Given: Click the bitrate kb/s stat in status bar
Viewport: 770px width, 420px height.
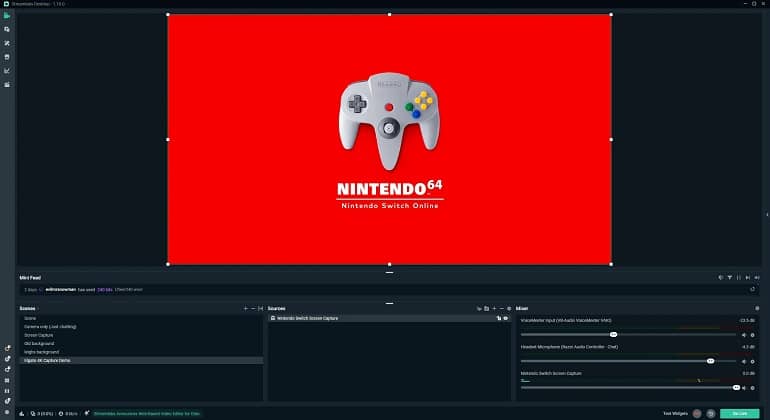Looking at the screenshot, I should pyautogui.click(x=68, y=414).
